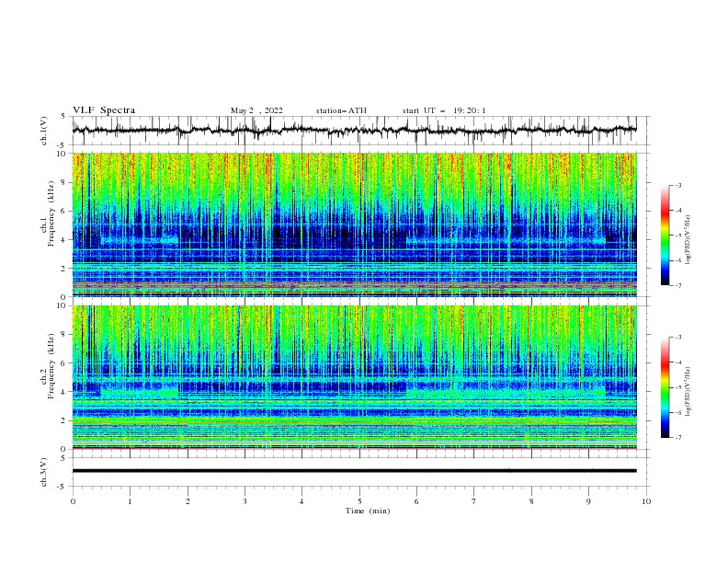Click the time axis tick label '3'
Screen dimensions: 728x563
(245, 501)
